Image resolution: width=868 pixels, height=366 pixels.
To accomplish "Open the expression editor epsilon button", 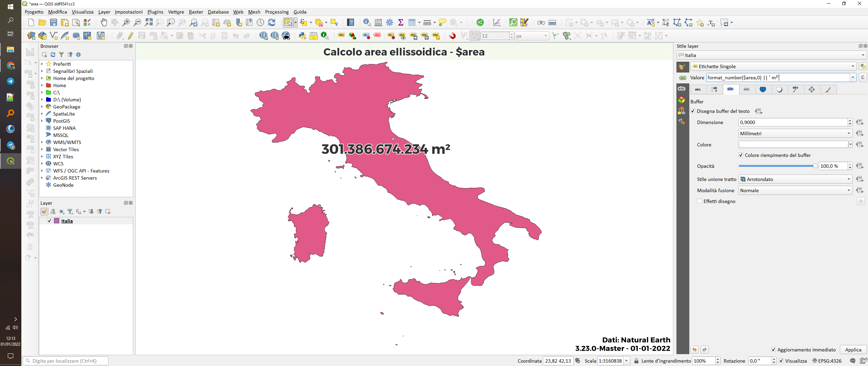I will [x=863, y=78].
